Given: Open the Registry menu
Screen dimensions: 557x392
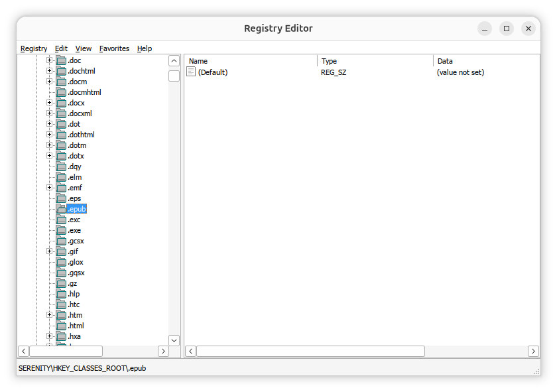Looking at the screenshot, I should click(x=34, y=48).
